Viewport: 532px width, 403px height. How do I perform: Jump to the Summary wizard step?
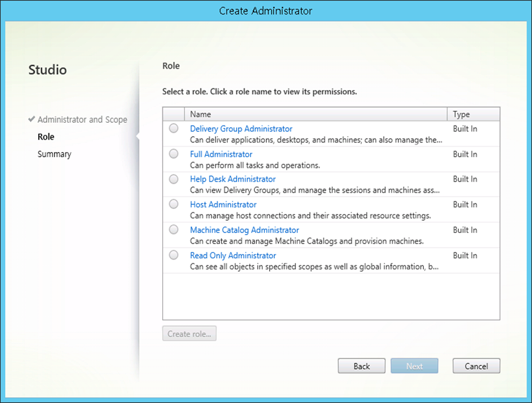[x=54, y=154]
